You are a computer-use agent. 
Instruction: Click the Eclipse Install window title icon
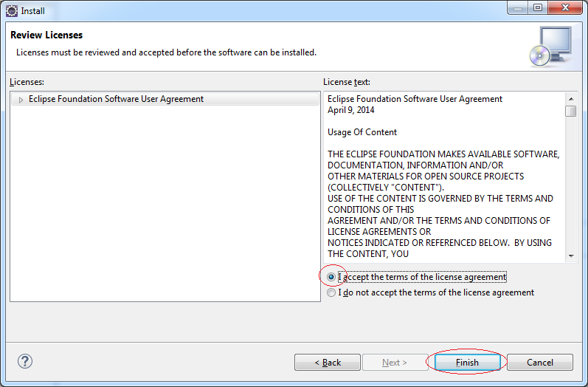tap(12, 11)
